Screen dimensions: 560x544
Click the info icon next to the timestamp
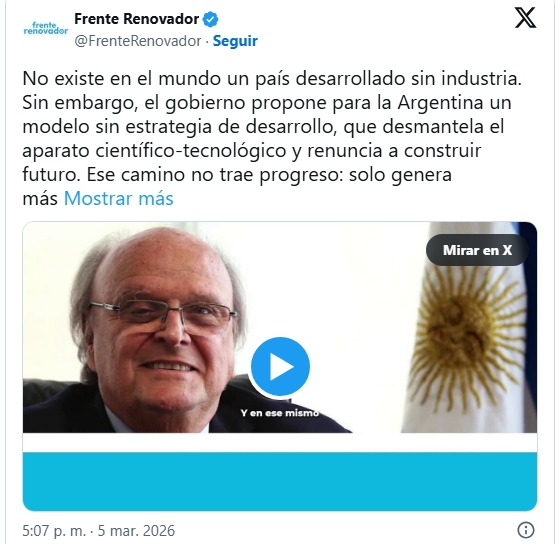526,530
